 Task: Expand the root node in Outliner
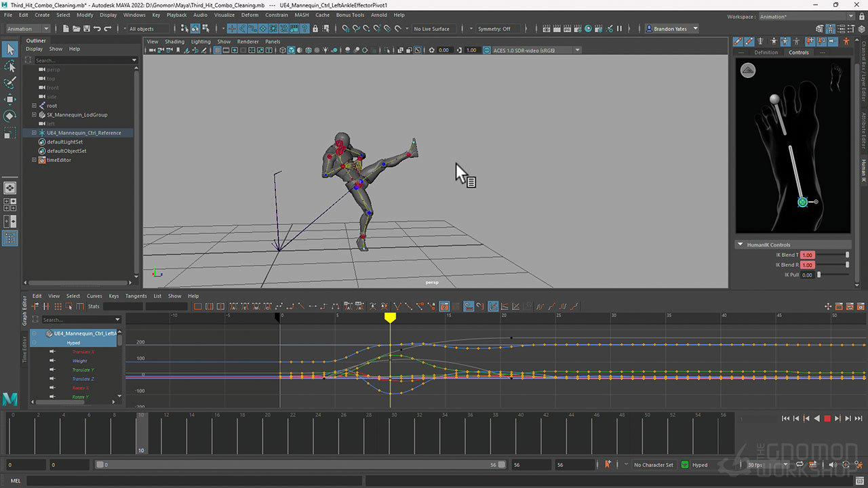click(34, 106)
